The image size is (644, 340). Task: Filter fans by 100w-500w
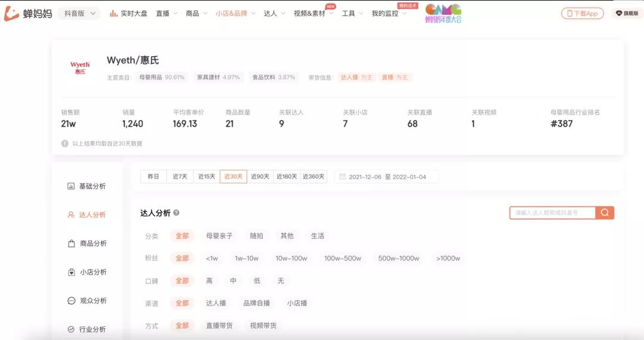(343, 258)
